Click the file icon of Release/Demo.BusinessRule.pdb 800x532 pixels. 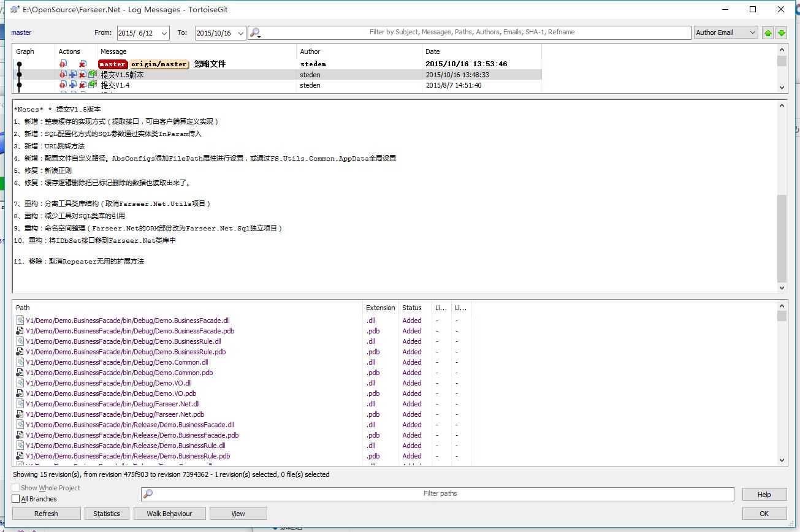(x=20, y=456)
